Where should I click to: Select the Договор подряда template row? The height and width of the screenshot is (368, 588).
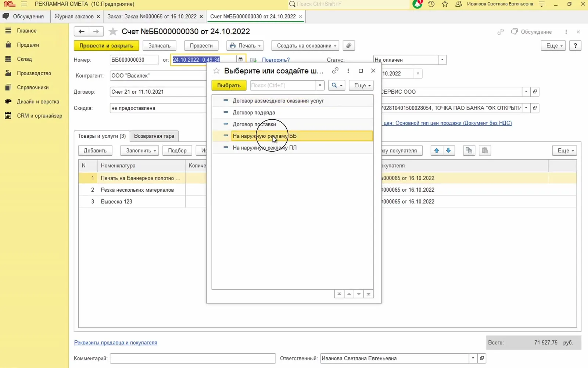[x=293, y=112]
